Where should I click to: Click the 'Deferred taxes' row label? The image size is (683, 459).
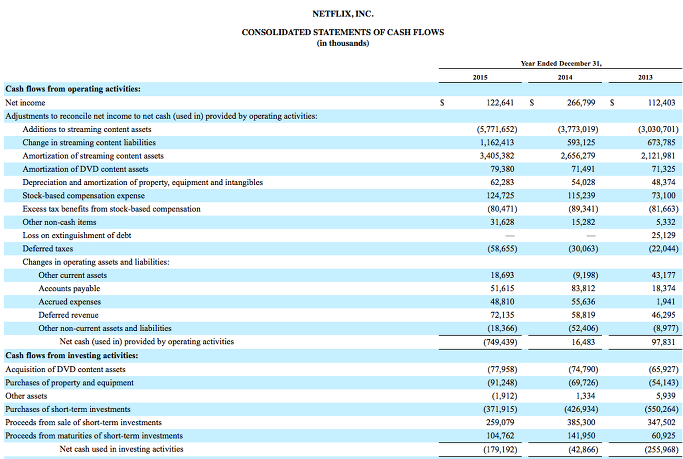(x=48, y=249)
